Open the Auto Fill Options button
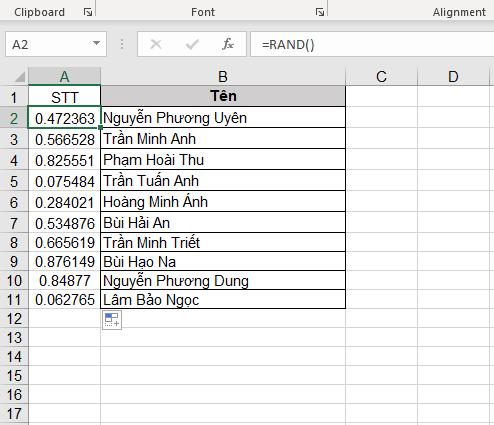494x425 pixels. 112,320
